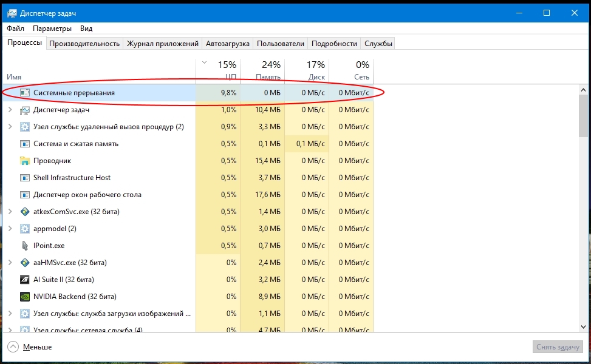This screenshot has width=591, height=364.
Task: Click the Shell Infrastructure Host icon
Action: click(x=25, y=178)
